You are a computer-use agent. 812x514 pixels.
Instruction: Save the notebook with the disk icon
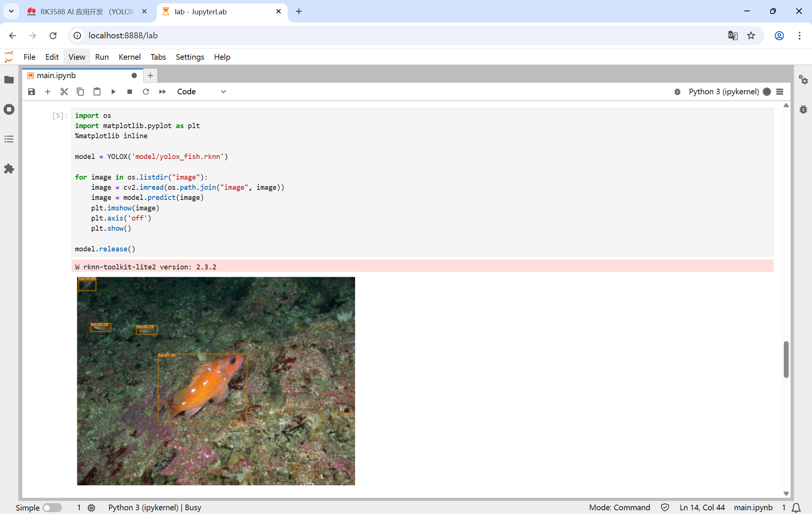(32, 92)
